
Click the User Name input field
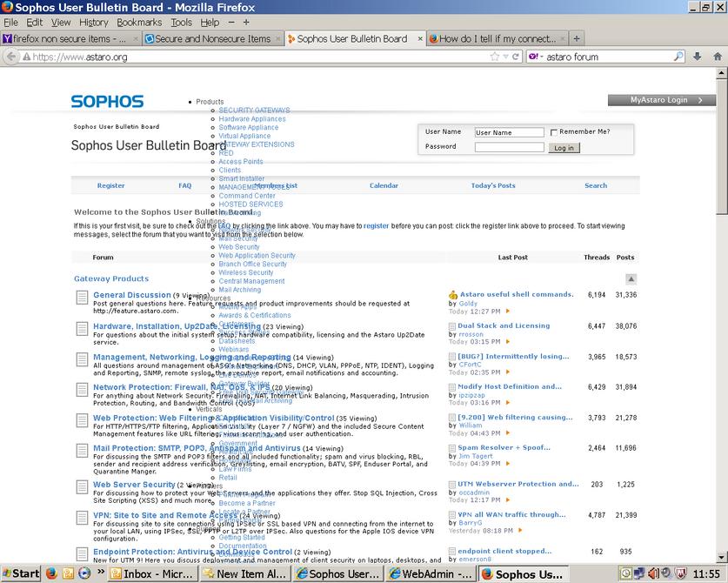click(x=509, y=132)
